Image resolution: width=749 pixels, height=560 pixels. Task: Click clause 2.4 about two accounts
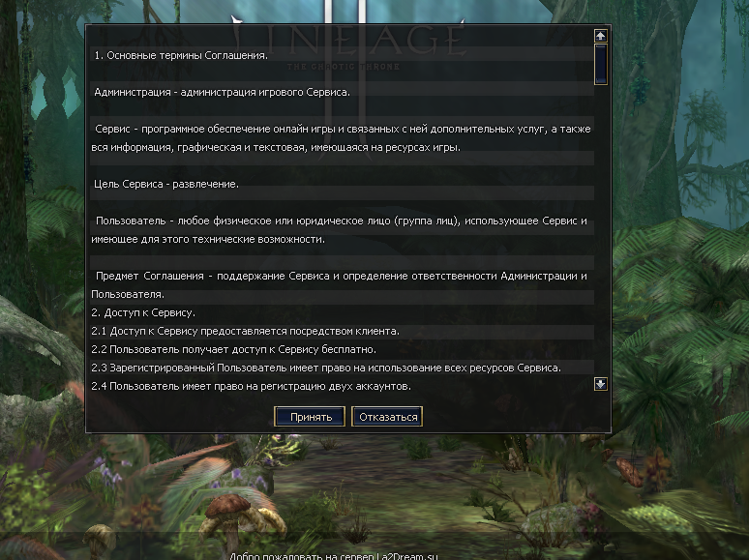click(x=252, y=386)
